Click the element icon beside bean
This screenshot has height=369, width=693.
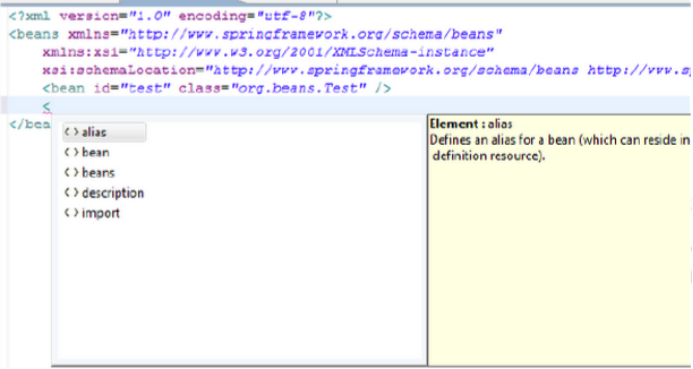click(71, 152)
